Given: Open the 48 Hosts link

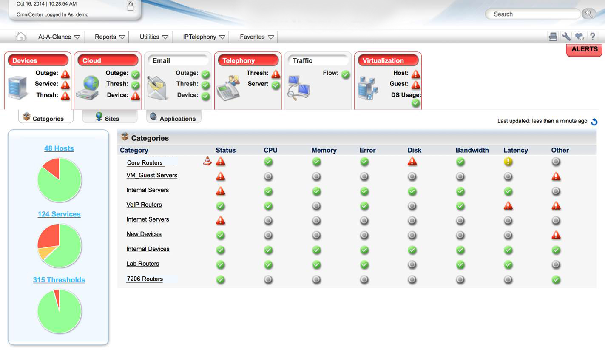Looking at the screenshot, I should coord(59,148).
